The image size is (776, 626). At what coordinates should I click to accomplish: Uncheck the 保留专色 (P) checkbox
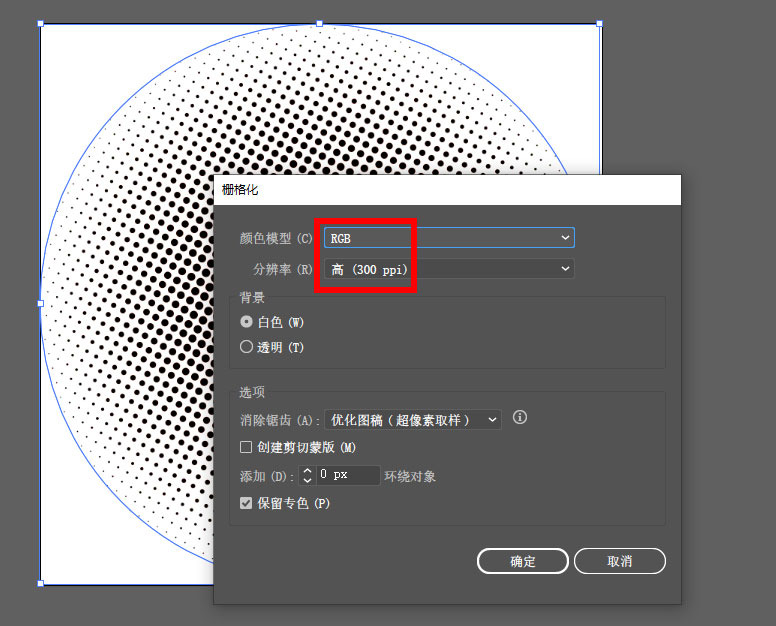pos(245,503)
